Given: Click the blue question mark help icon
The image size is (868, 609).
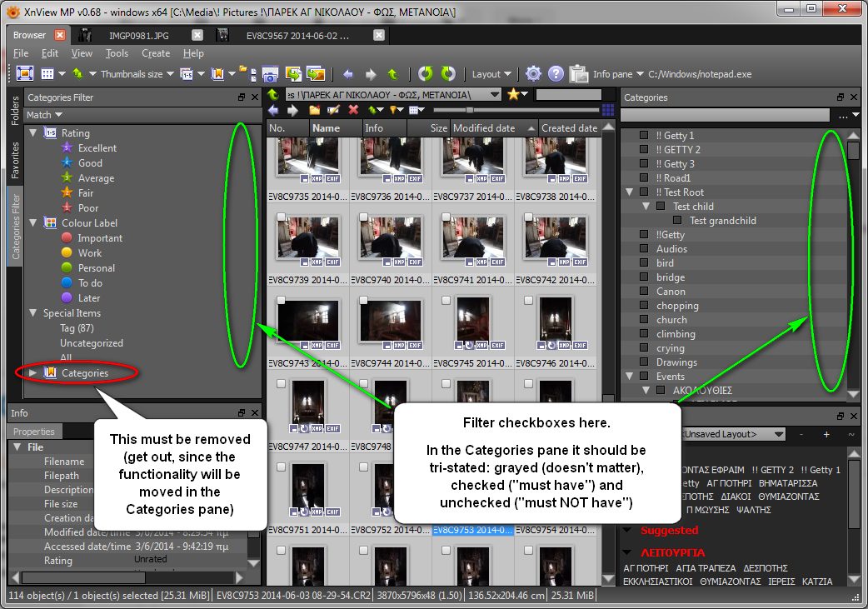Looking at the screenshot, I should [x=556, y=73].
